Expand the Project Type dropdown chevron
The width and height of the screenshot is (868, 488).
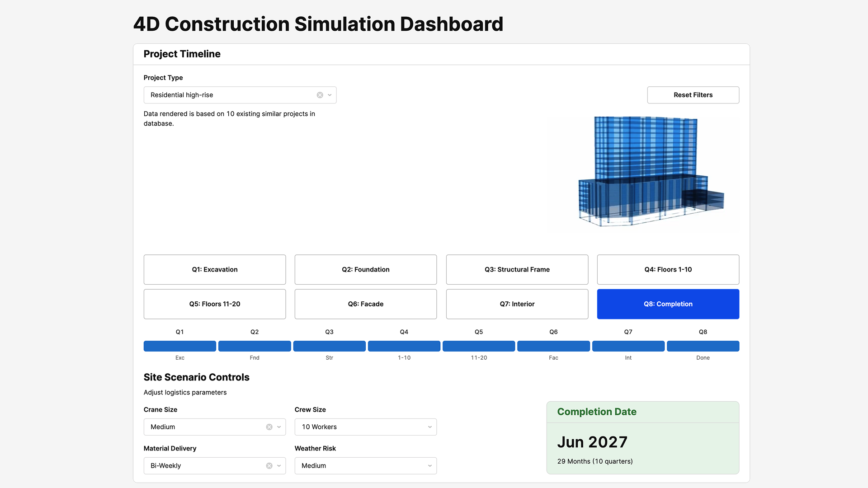point(330,95)
